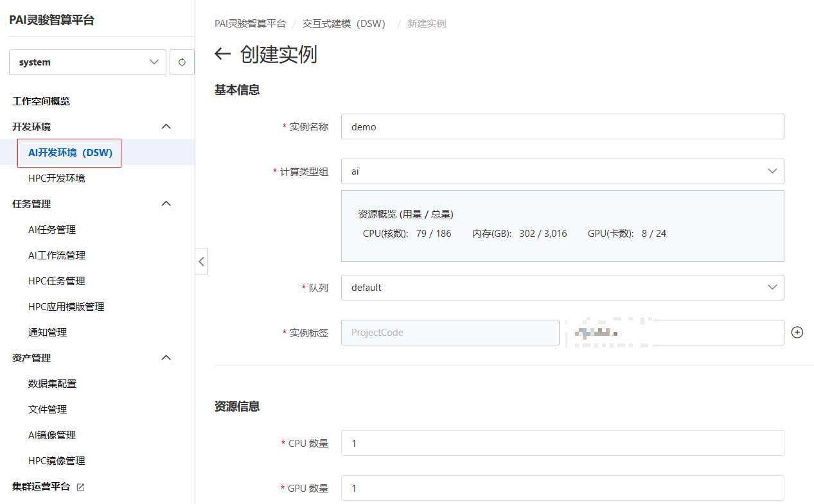Collapse the 开发环境 menu section
This screenshot has height=504, width=814.
pyautogui.click(x=166, y=126)
